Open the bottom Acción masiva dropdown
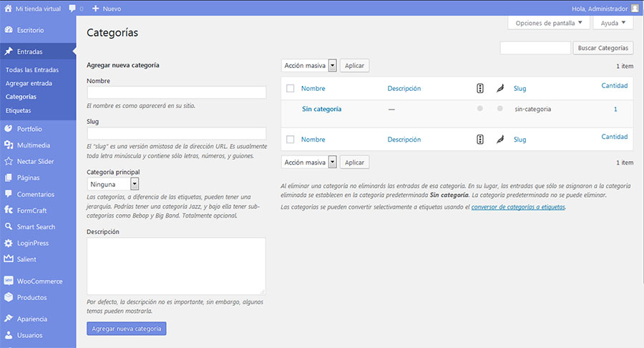Image resolution: width=644 pixels, height=348 pixels. (309, 163)
